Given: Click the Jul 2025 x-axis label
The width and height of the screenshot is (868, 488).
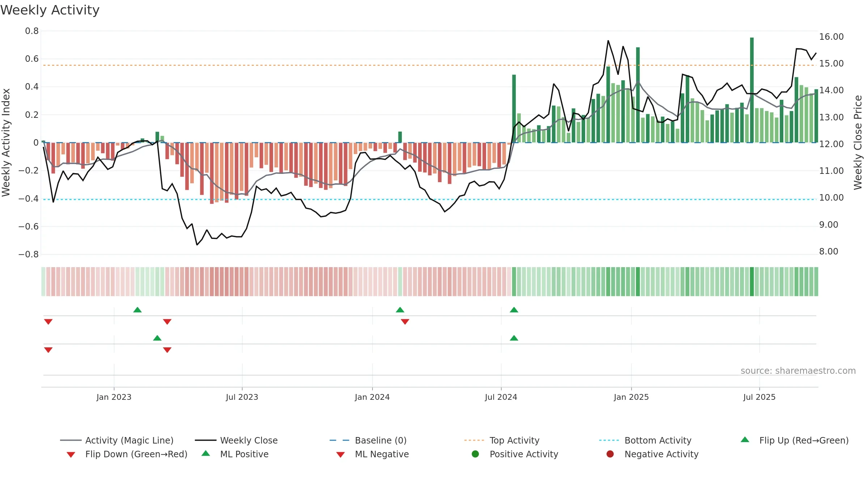Looking at the screenshot, I should 759,397.
